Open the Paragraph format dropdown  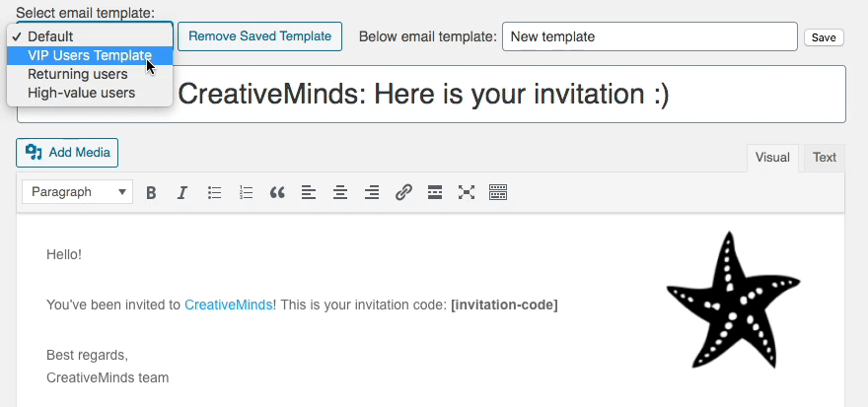(x=77, y=192)
